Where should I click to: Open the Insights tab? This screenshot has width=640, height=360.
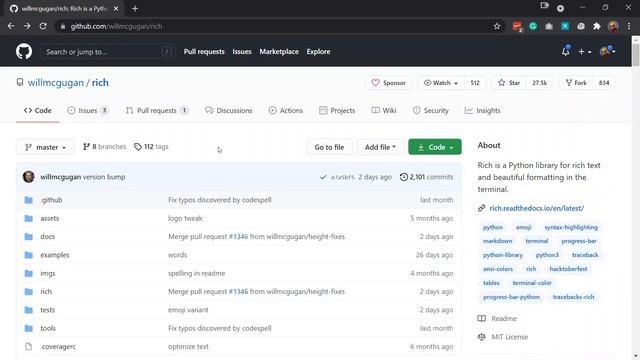click(482, 111)
